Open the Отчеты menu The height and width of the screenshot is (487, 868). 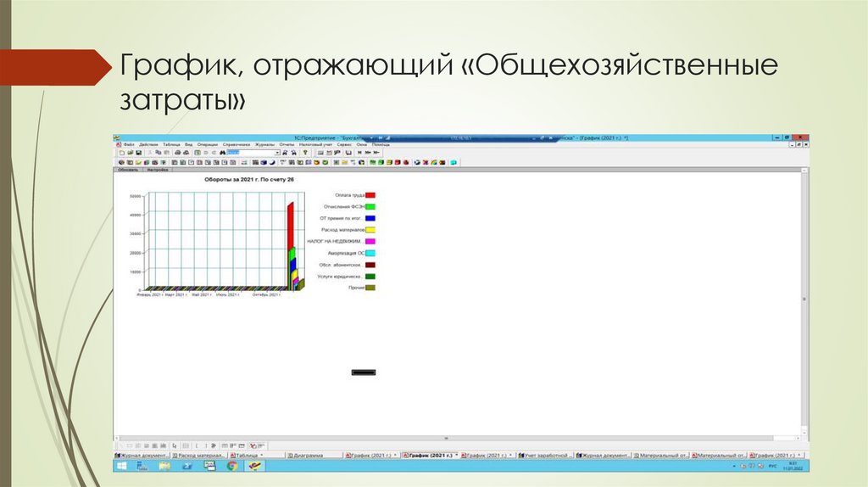click(287, 144)
